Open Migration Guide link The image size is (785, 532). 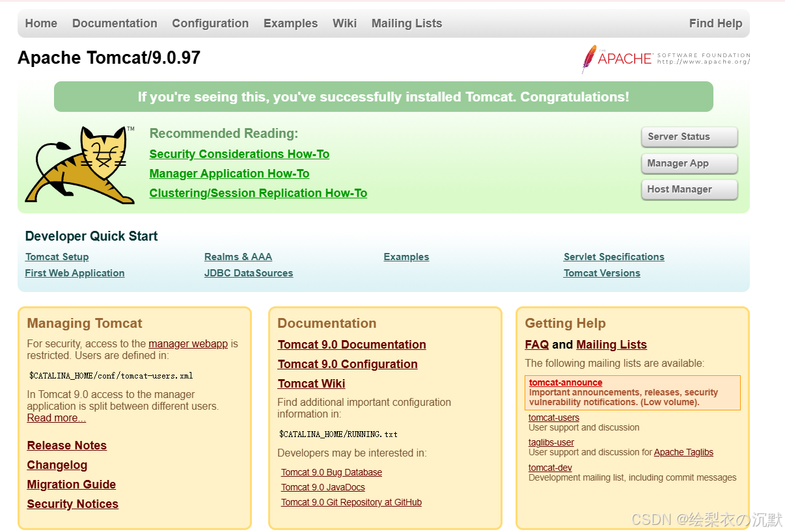point(71,485)
